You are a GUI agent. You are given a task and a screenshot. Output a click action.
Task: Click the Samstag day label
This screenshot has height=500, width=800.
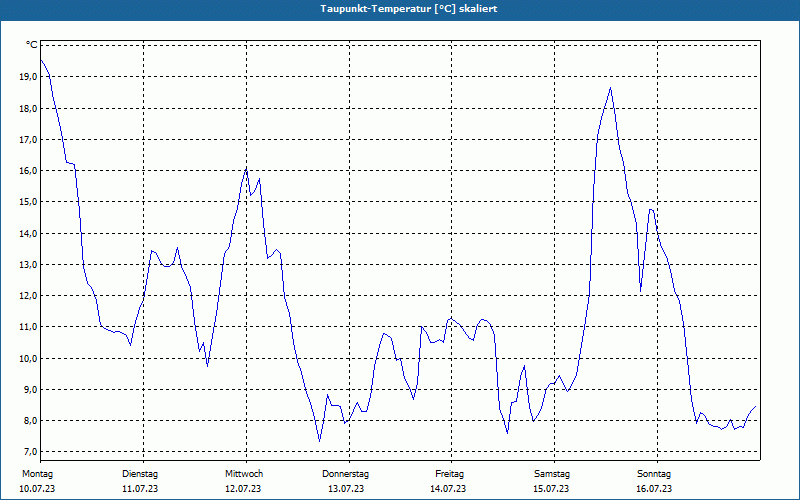click(x=552, y=474)
